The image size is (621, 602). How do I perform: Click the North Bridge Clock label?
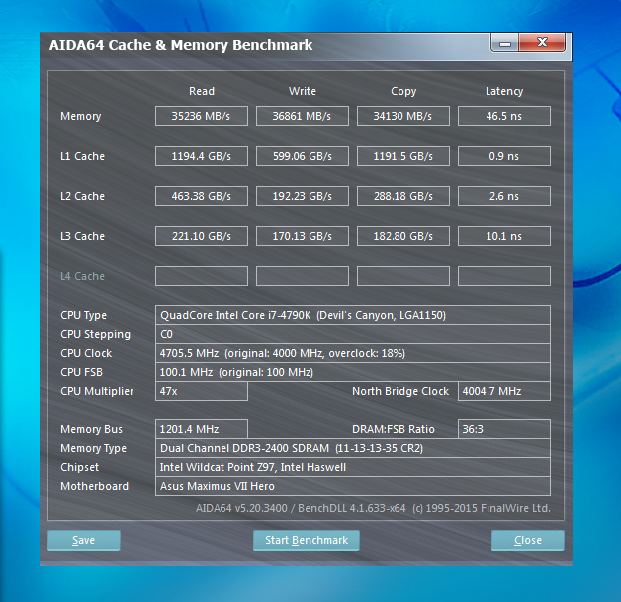point(400,391)
